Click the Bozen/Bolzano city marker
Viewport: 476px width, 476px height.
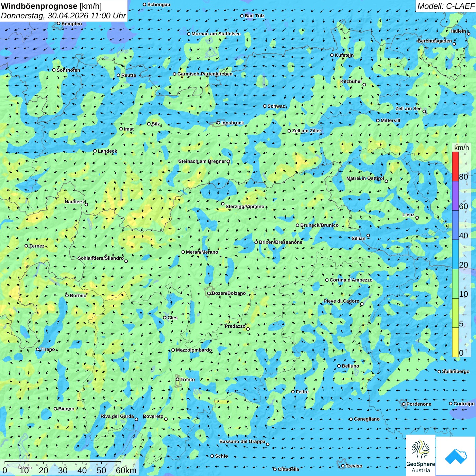[209, 293]
